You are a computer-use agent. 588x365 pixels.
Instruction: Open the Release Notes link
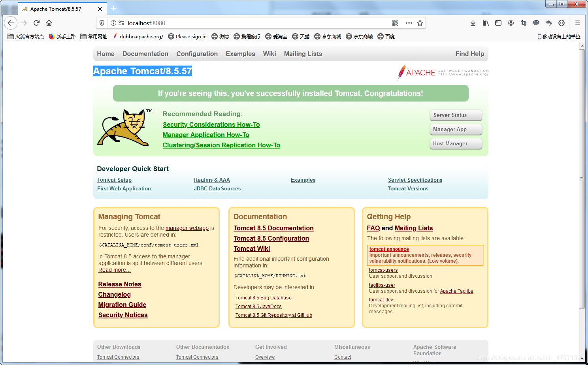click(x=120, y=284)
